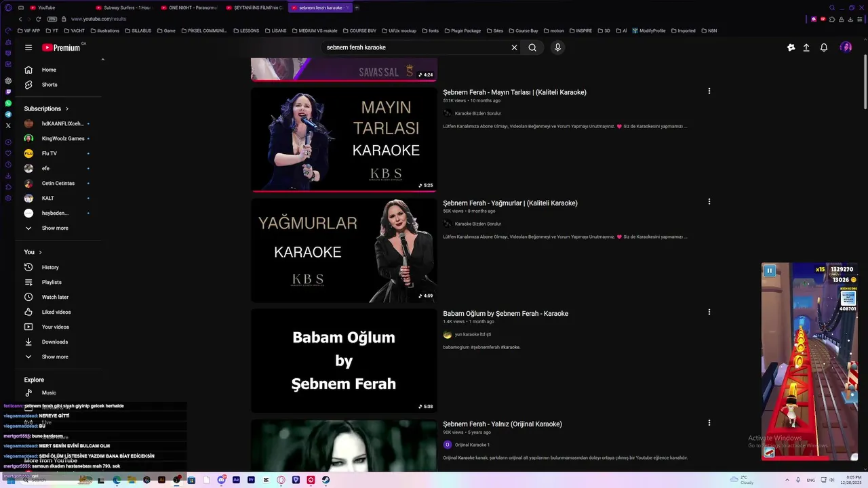The height and width of the screenshot is (488, 868).
Task: Reload the page
Action: 38,19
